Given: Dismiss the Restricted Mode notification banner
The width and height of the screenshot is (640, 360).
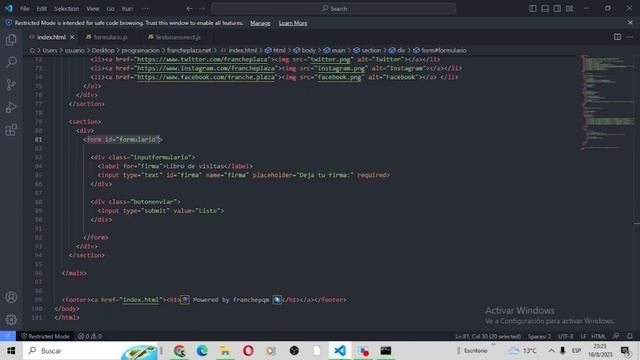Looking at the screenshot, I should pos(630,23).
